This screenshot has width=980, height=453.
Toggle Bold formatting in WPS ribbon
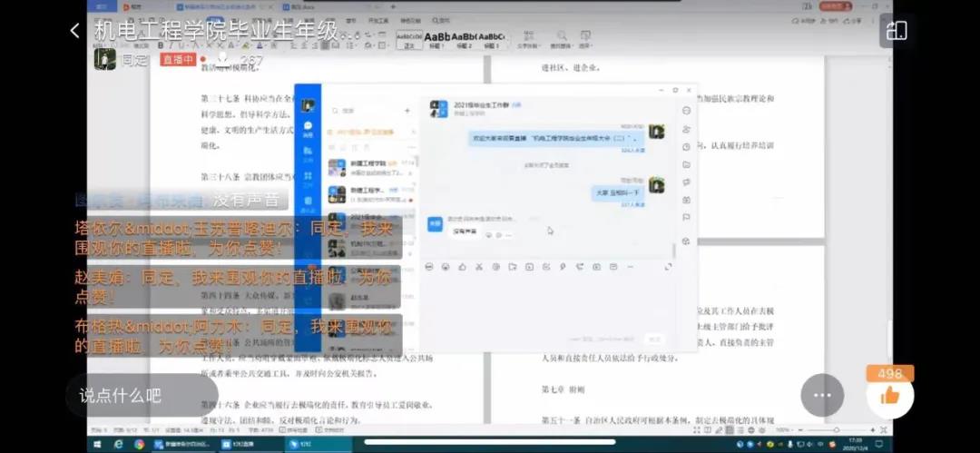[x=161, y=45]
